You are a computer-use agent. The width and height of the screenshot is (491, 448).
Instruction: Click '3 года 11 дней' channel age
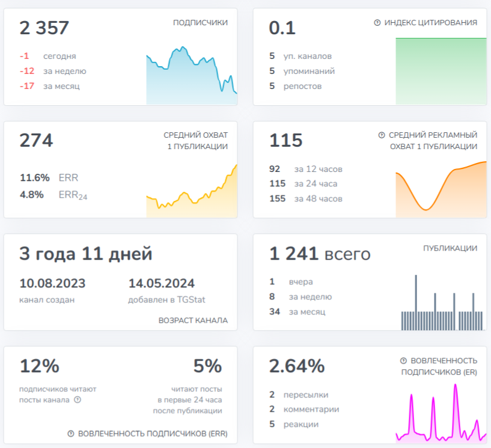(x=86, y=253)
